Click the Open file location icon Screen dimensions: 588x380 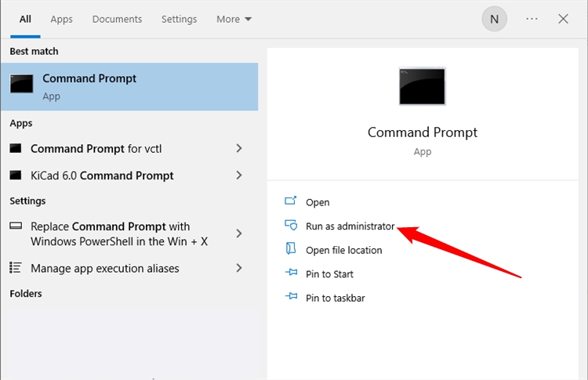click(x=292, y=250)
